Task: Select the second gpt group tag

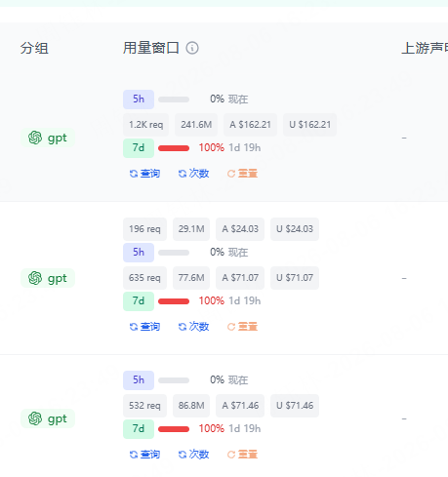Action: (48, 278)
